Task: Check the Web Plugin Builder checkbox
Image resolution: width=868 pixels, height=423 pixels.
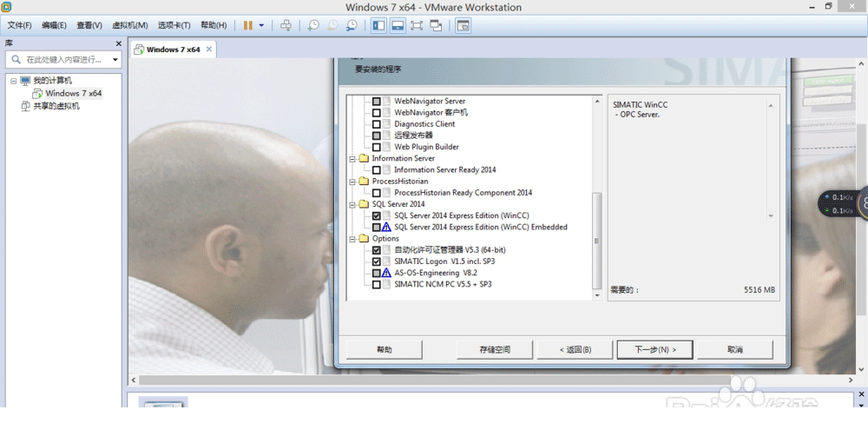Action: pos(377,148)
